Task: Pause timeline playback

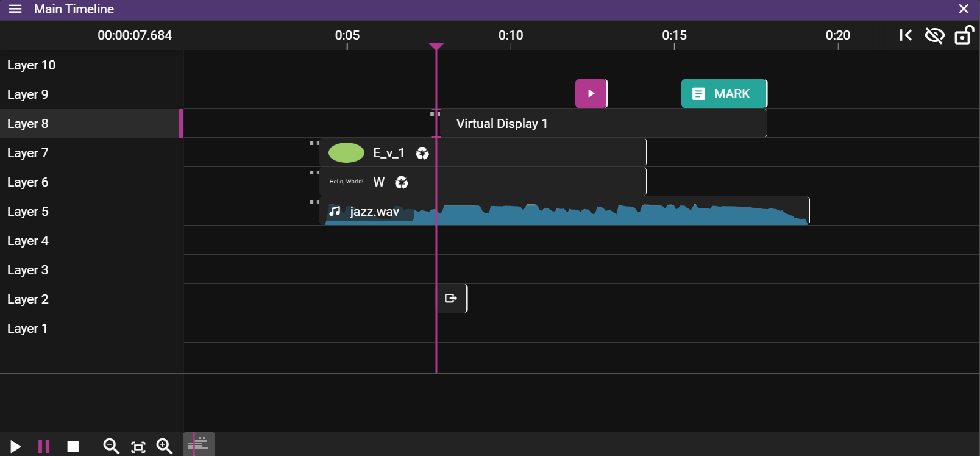Action: click(44, 446)
